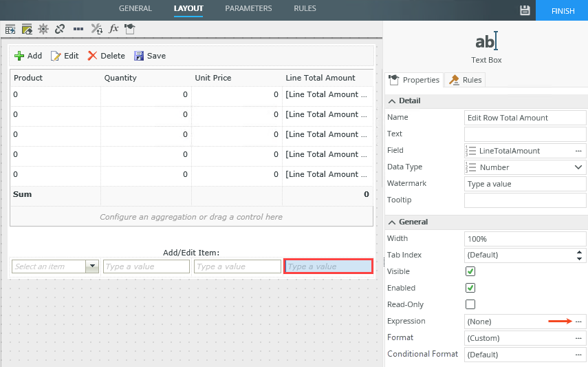
Task: Click the green Add toolbar button
Action: [x=28, y=56]
